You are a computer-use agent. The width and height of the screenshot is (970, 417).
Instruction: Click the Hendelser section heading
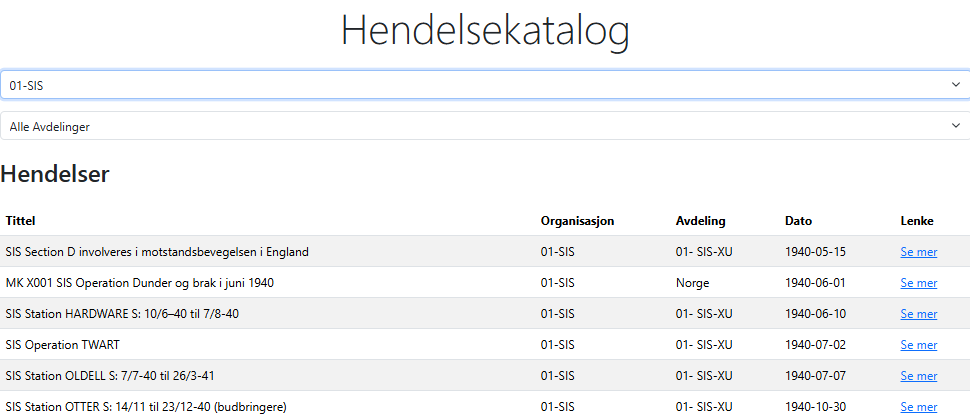pos(55,175)
